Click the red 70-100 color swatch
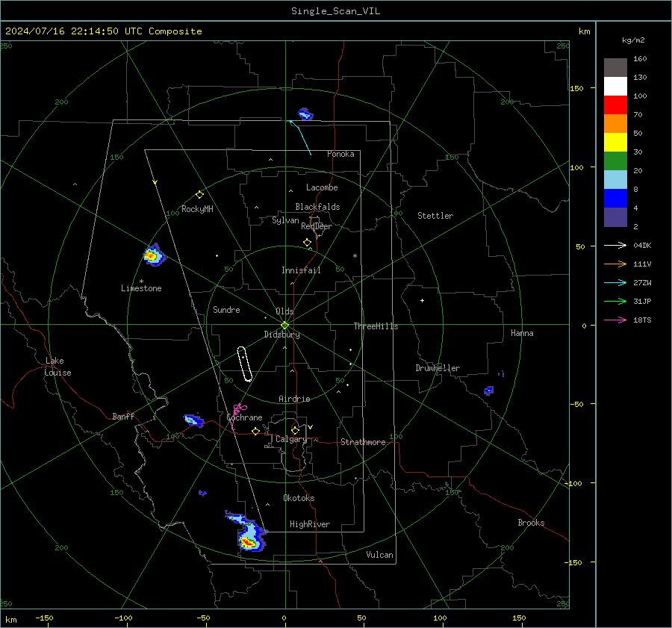The width and height of the screenshot is (672, 628). coord(615,105)
